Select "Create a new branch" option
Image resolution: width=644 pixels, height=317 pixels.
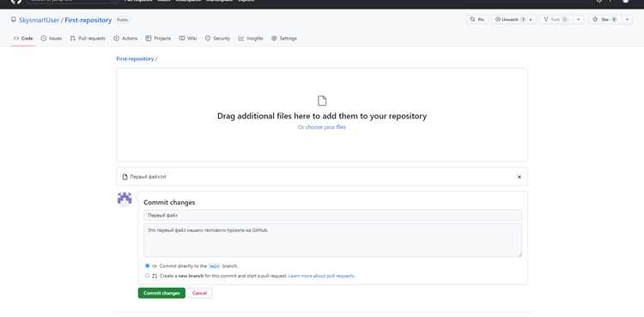(148, 276)
